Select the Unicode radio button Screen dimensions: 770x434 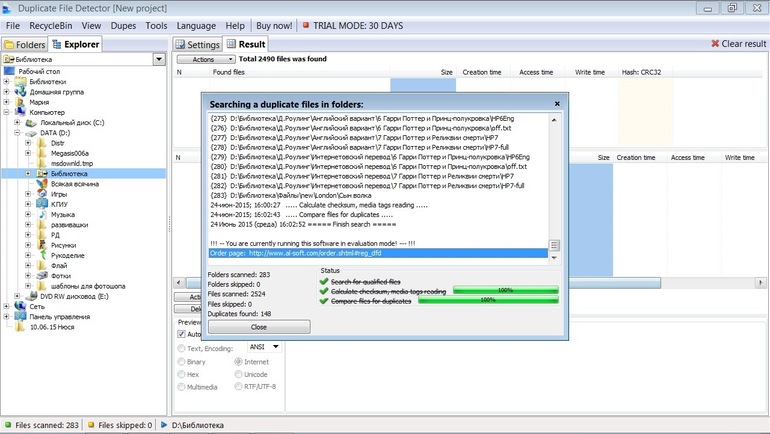coord(239,374)
